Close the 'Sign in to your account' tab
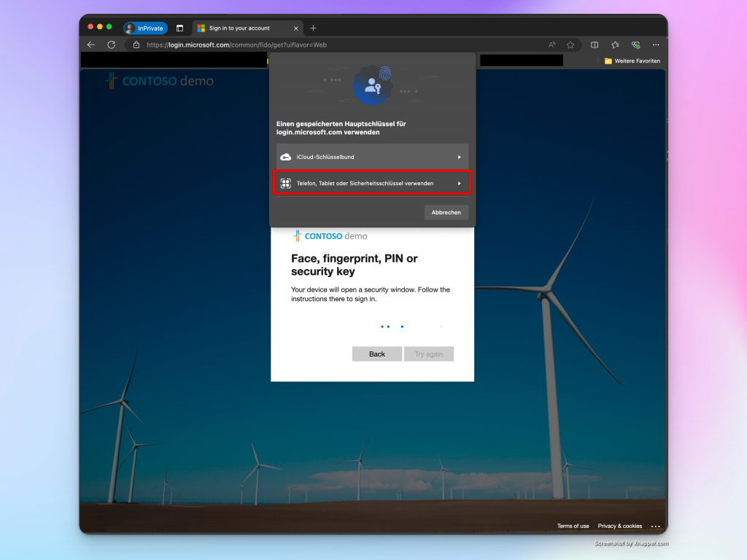 point(295,28)
